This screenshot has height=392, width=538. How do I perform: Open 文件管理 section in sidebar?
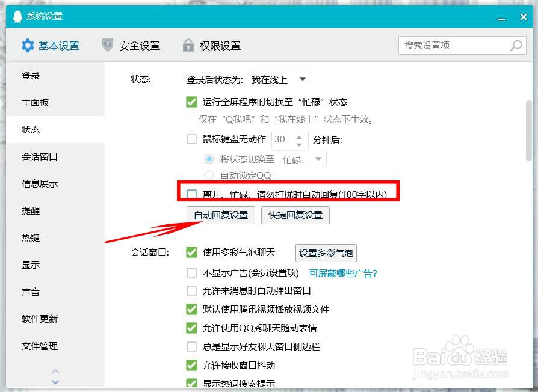pos(55,346)
